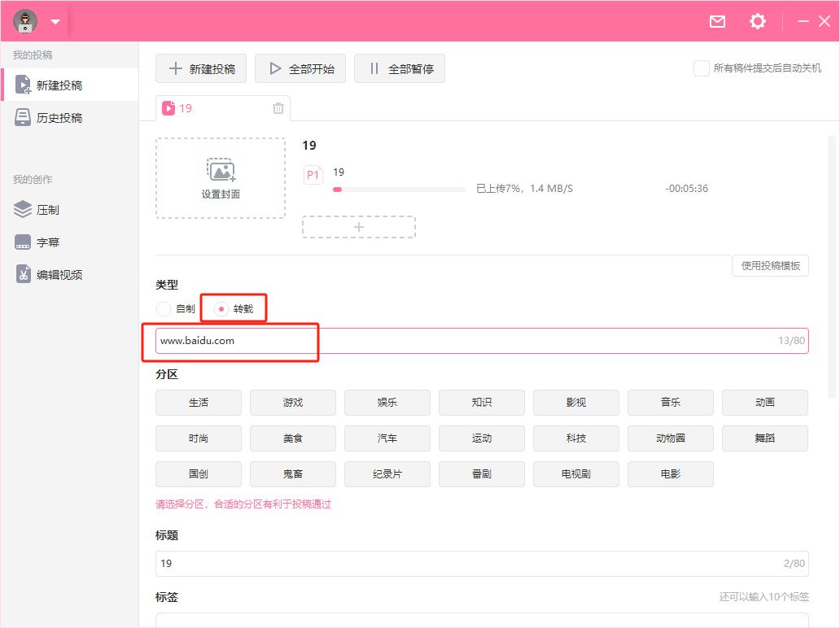
Task: Expand the avatar account dropdown arrow
Action: click(x=54, y=22)
